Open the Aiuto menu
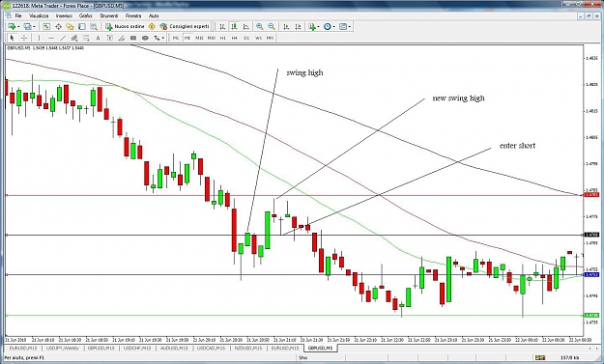This screenshot has width=604, height=364. click(154, 15)
